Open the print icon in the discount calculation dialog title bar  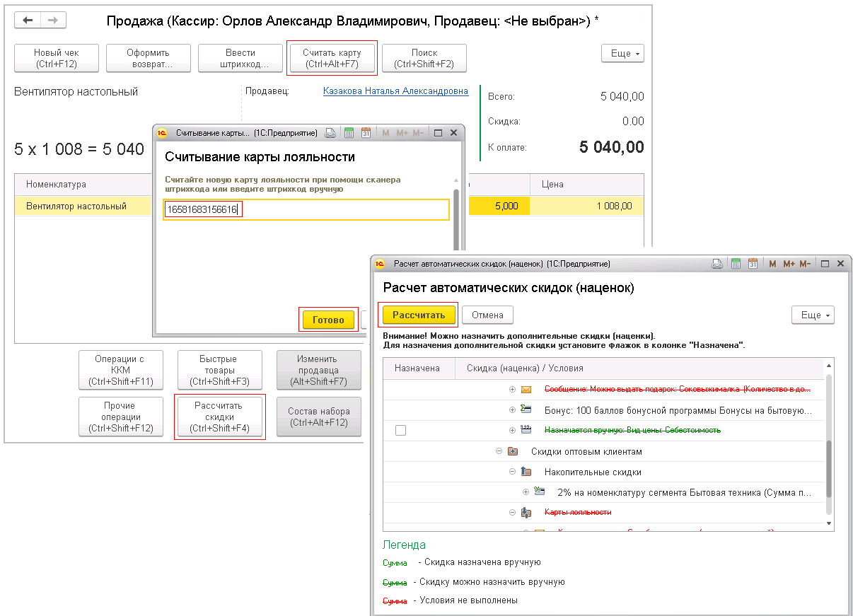[717, 264]
